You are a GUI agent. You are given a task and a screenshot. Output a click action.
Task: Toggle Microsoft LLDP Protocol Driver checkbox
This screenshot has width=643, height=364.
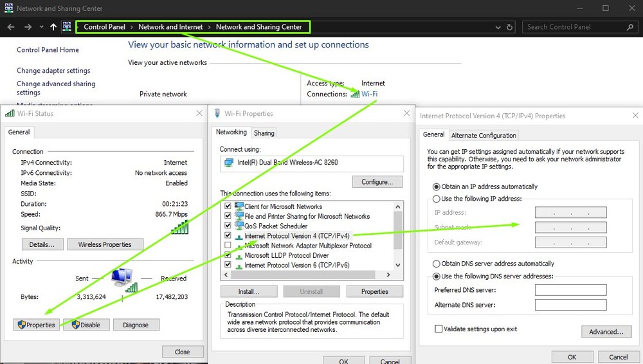coord(228,255)
